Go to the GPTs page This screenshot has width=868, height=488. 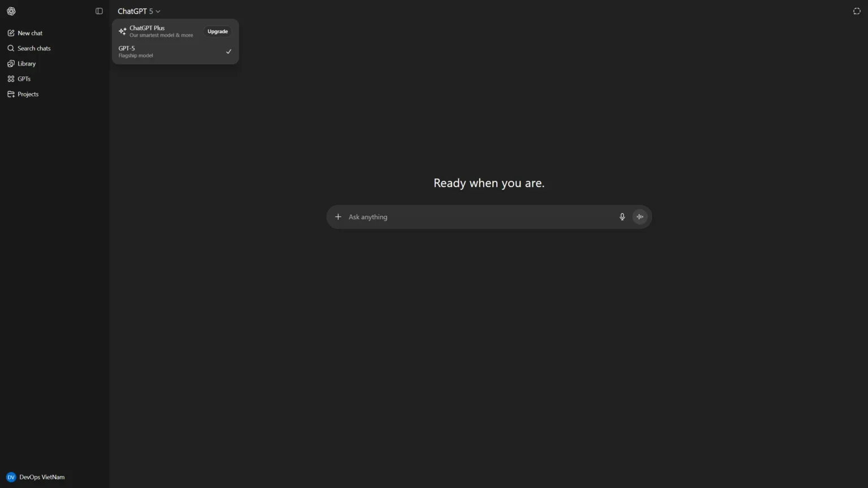tap(24, 79)
